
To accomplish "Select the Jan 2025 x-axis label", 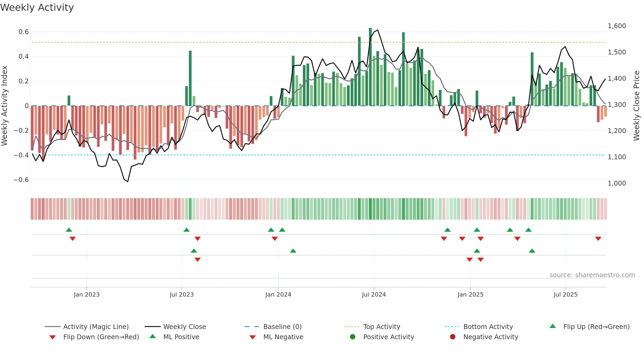I will 470,294.
